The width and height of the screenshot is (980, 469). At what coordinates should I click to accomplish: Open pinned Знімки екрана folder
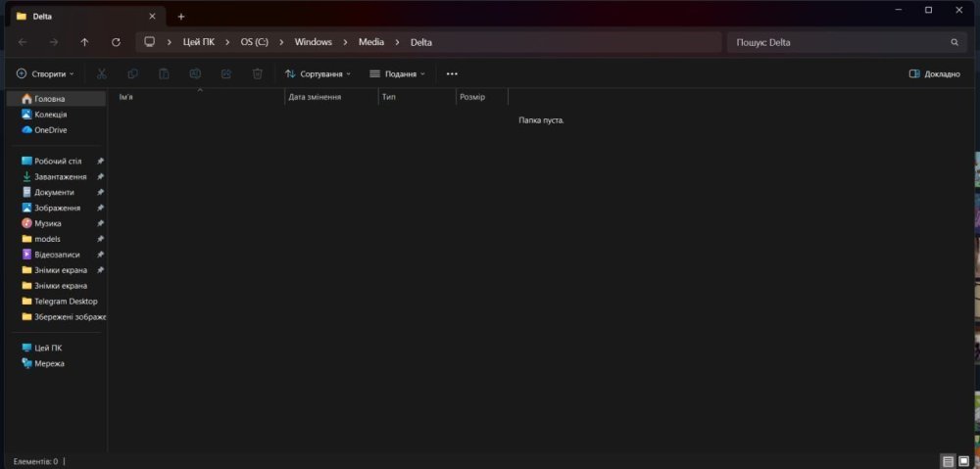pos(56,270)
